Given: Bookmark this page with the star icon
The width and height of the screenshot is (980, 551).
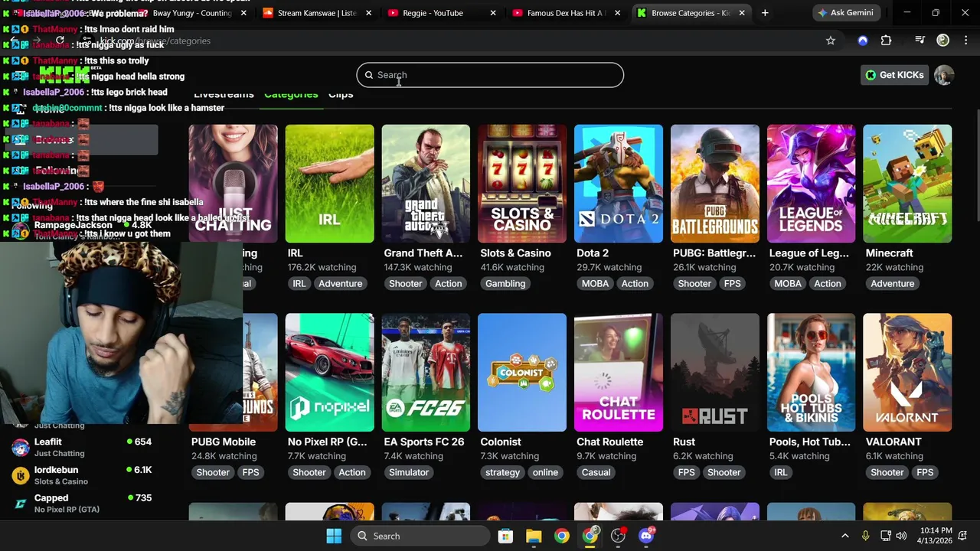Looking at the screenshot, I should coord(830,41).
